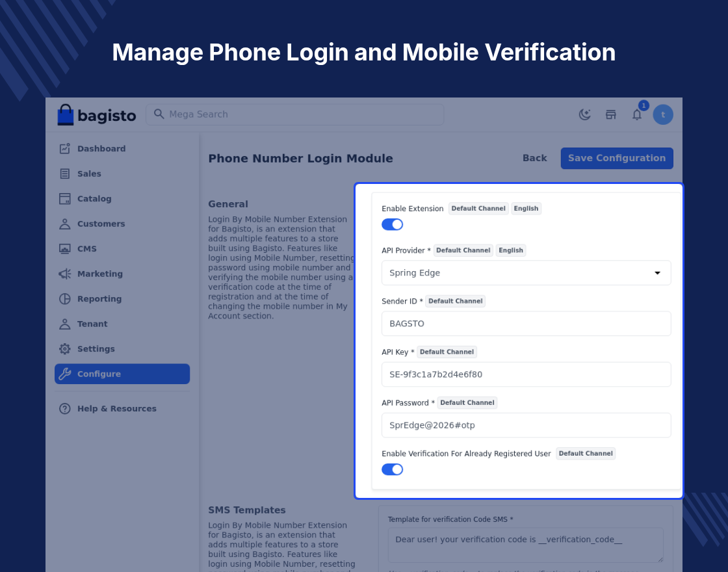The image size is (728, 572).
Task: Open the Settings sidebar label
Action: [x=96, y=349]
